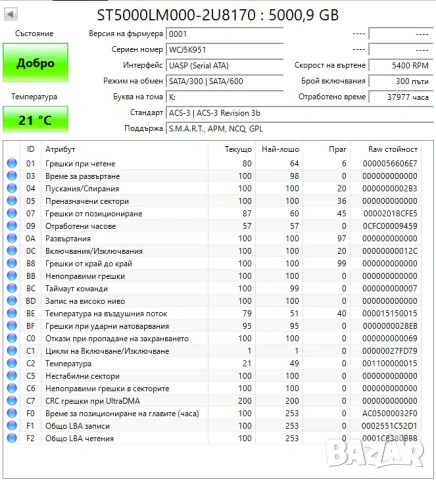Click blue status icon for attribute F2

click(12, 438)
